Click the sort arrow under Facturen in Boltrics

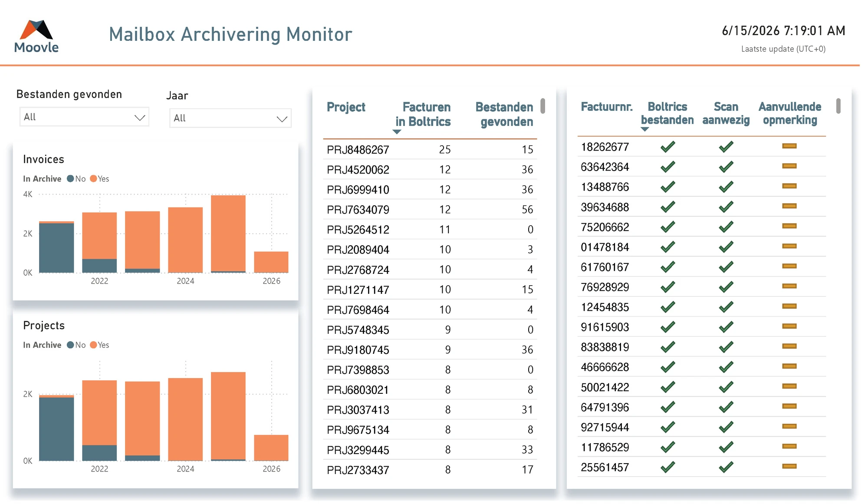397,132
